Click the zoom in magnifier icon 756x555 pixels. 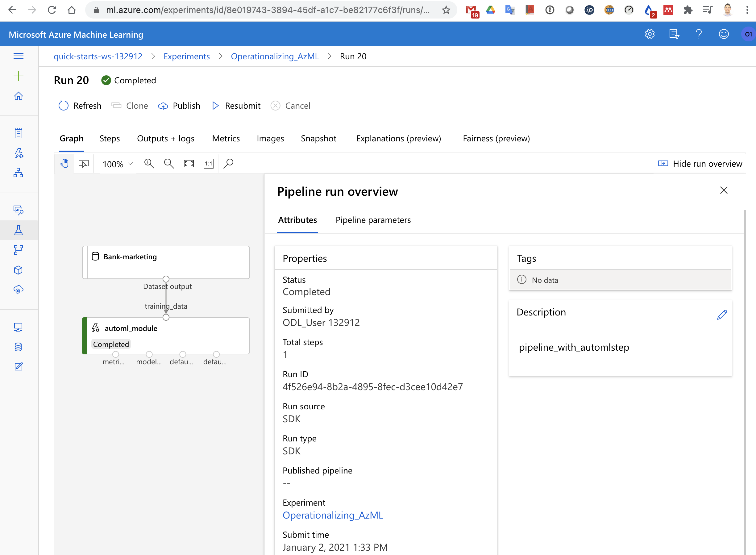tap(149, 164)
